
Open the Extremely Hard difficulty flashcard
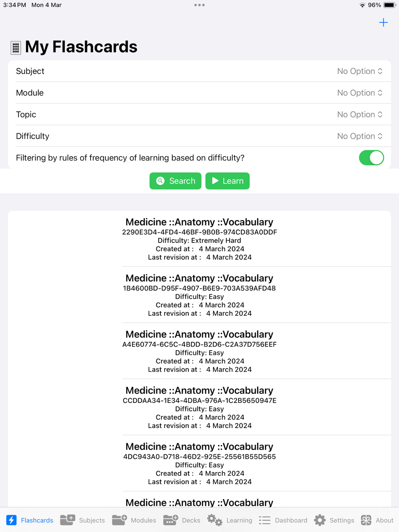(x=199, y=239)
